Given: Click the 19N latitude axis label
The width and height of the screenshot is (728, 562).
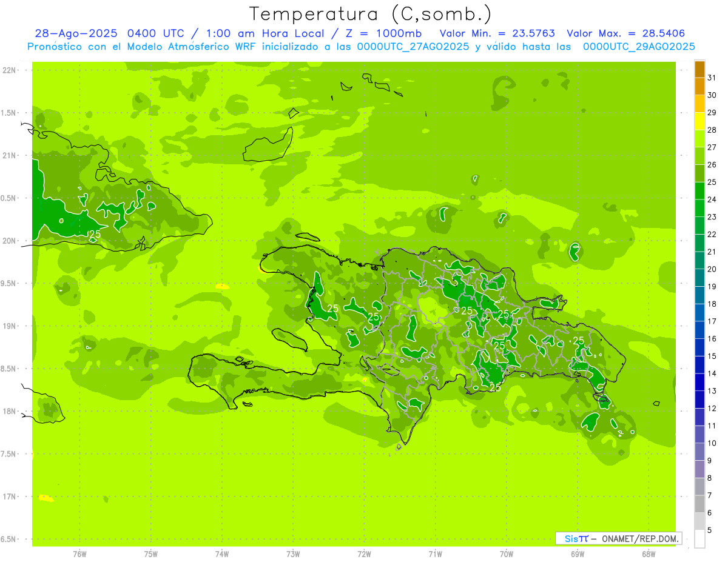Looking at the screenshot, I should click(9, 326).
